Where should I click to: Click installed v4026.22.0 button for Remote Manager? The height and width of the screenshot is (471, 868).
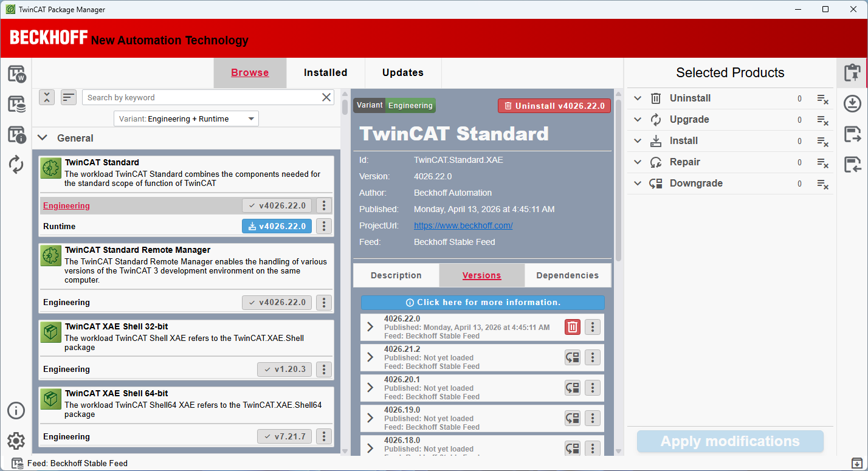(277, 302)
